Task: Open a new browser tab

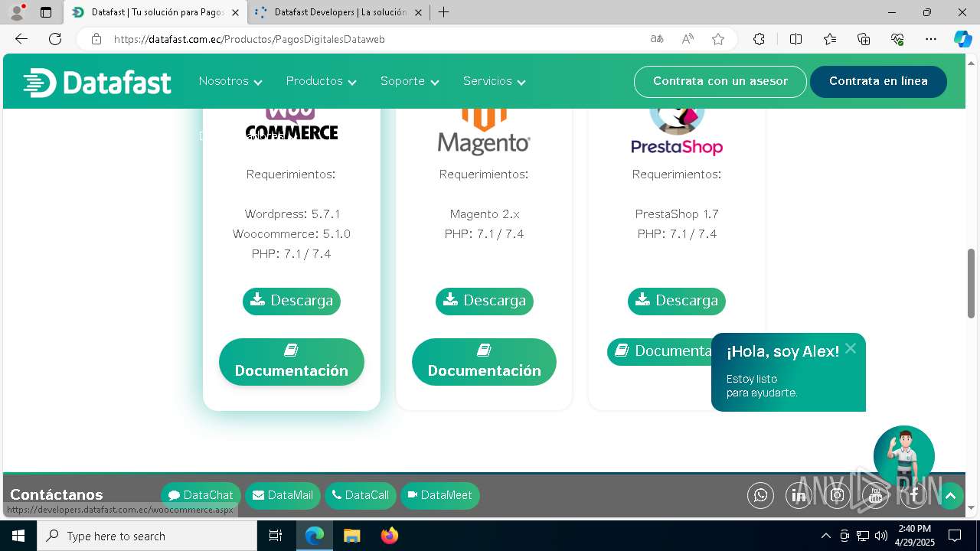Action: click(443, 12)
